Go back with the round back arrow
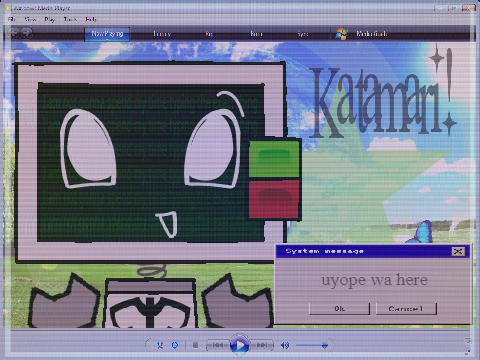 click(x=15, y=33)
